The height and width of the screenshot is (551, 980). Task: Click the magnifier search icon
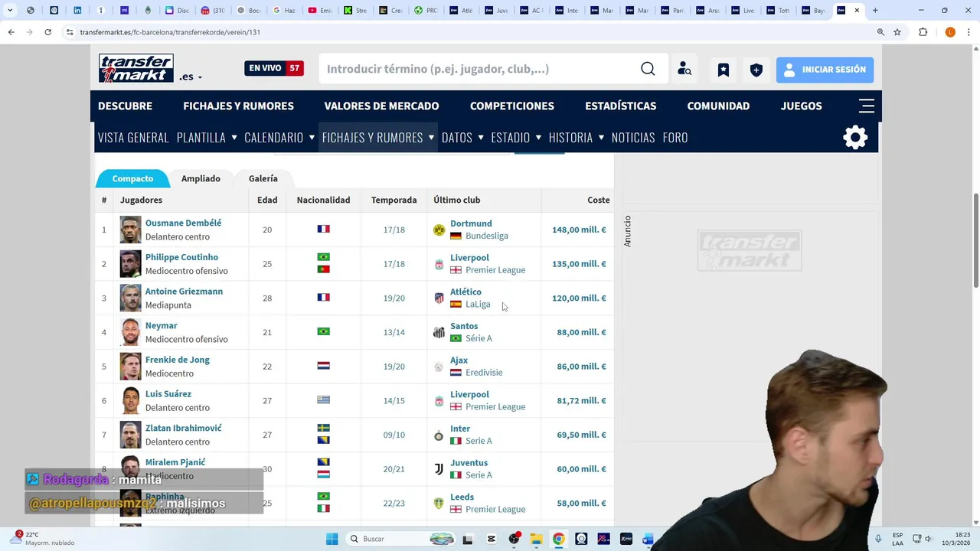[648, 69]
